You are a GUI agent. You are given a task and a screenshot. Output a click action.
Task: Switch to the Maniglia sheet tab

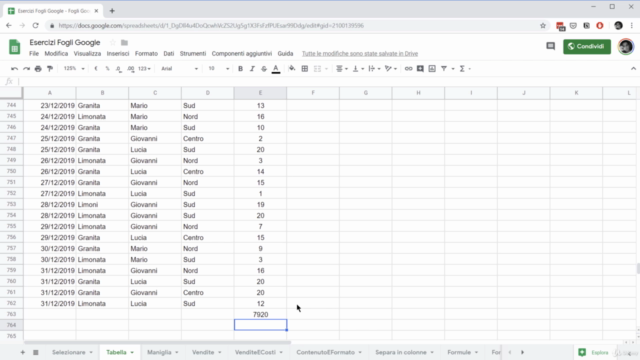159,352
